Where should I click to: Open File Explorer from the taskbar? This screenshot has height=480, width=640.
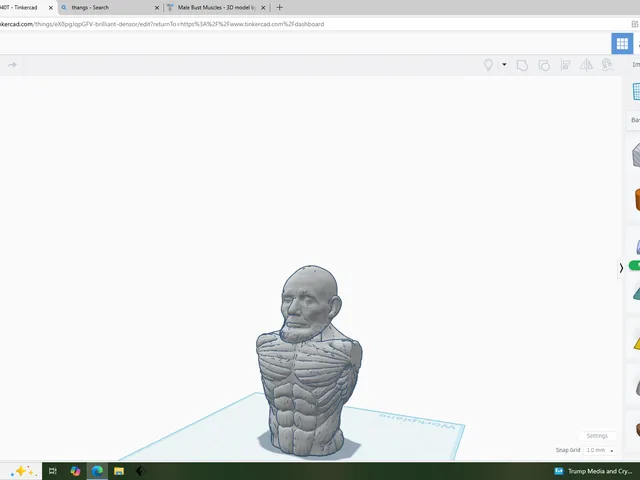click(x=119, y=471)
